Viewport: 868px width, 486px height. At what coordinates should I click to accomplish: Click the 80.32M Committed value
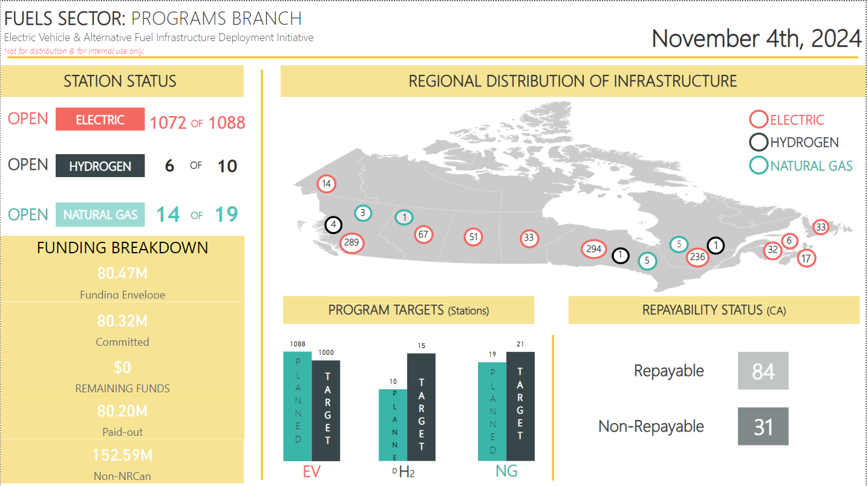point(122,320)
